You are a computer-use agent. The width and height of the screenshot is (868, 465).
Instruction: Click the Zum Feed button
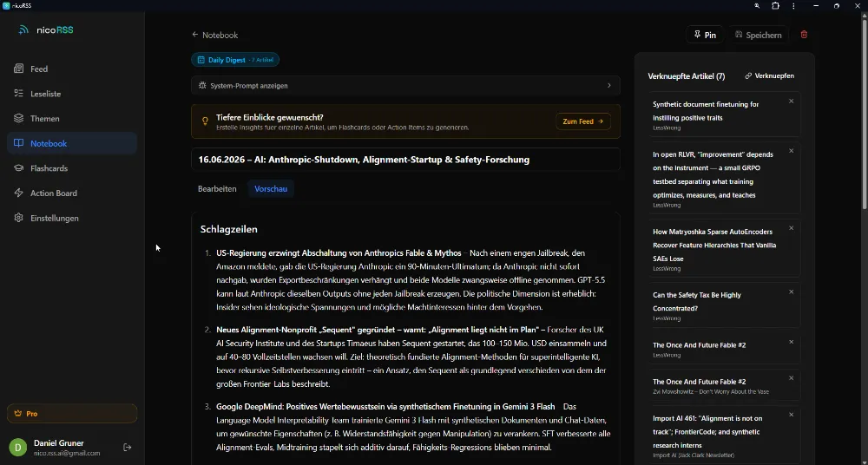pos(583,121)
